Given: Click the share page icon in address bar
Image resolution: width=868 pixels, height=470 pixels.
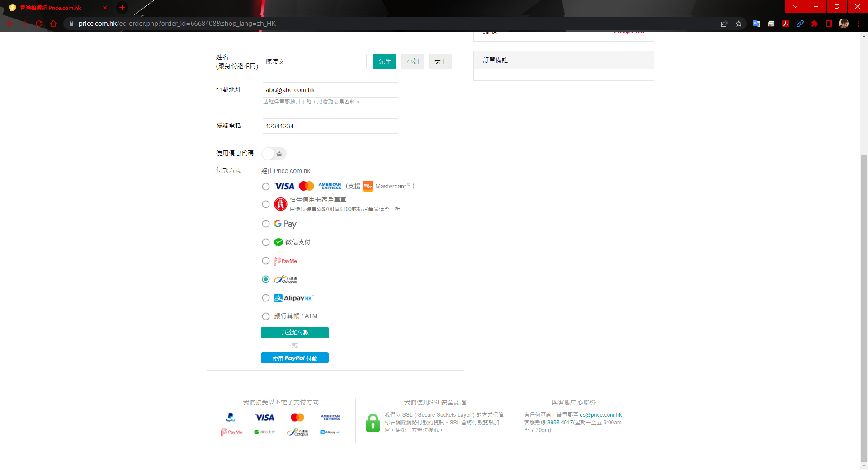Looking at the screenshot, I should pyautogui.click(x=724, y=23).
